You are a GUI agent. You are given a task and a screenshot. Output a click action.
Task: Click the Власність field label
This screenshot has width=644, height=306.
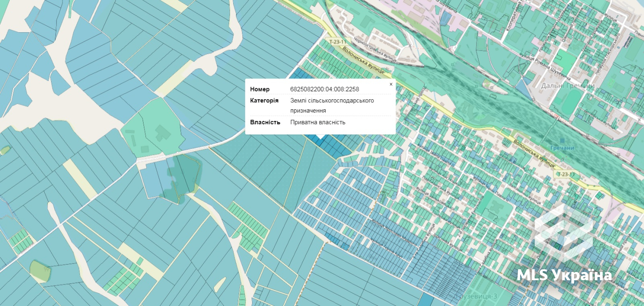point(265,122)
